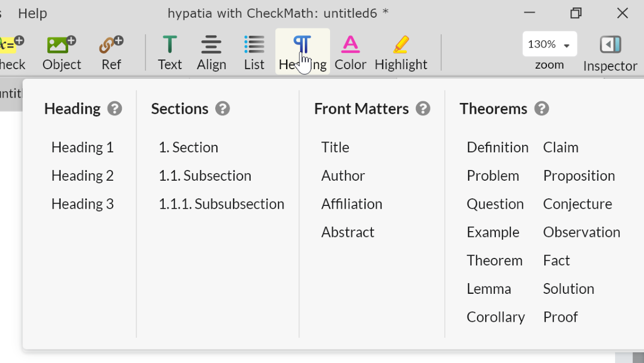
Task: Toggle the Inspector panel
Action: (x=610, y=45)
